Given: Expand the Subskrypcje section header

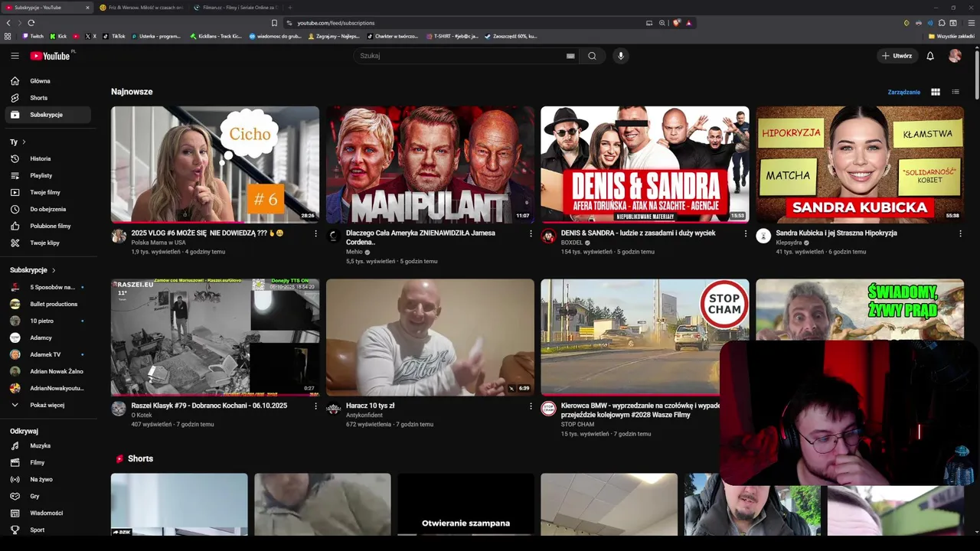Looking at the screenshot, I should tap(32, 270).
